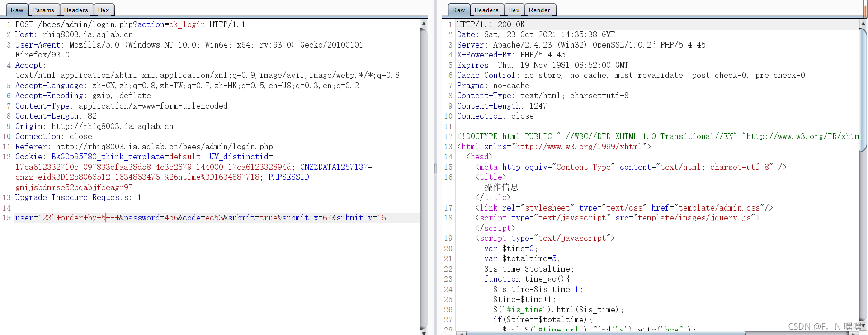Click the Cookie header name
868x335 pixels.
point(29,157)
